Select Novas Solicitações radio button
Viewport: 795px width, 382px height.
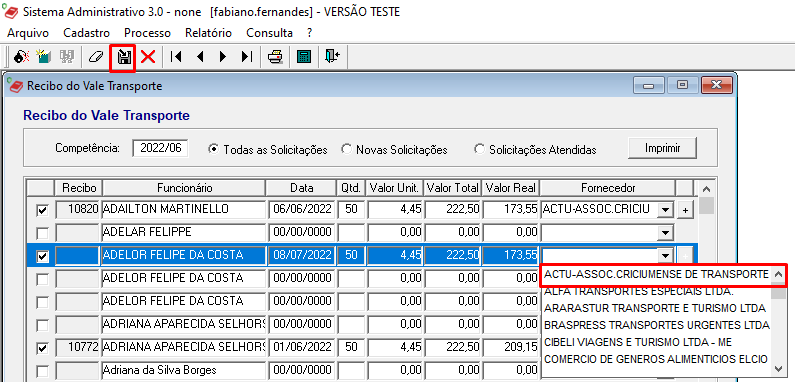pyautogui.click(x=347, y=150)
